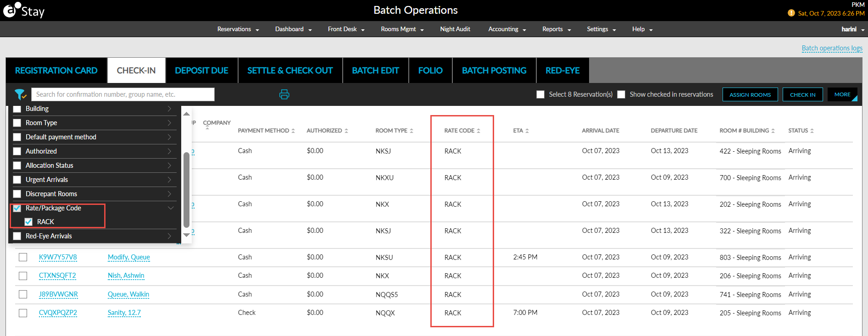Open confirmation number J89BVWGNR link
Viewport: 868px width, 336px height.
(x=58, y=294)
